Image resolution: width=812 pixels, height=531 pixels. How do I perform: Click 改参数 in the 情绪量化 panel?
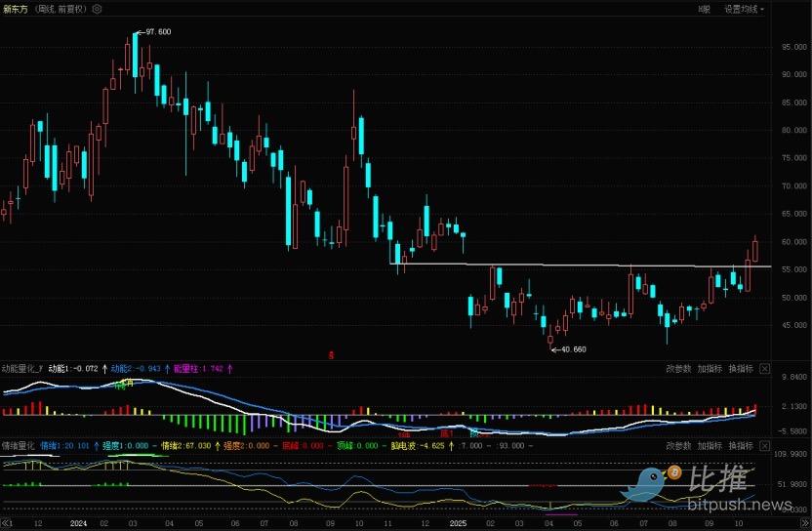(678, 445)
